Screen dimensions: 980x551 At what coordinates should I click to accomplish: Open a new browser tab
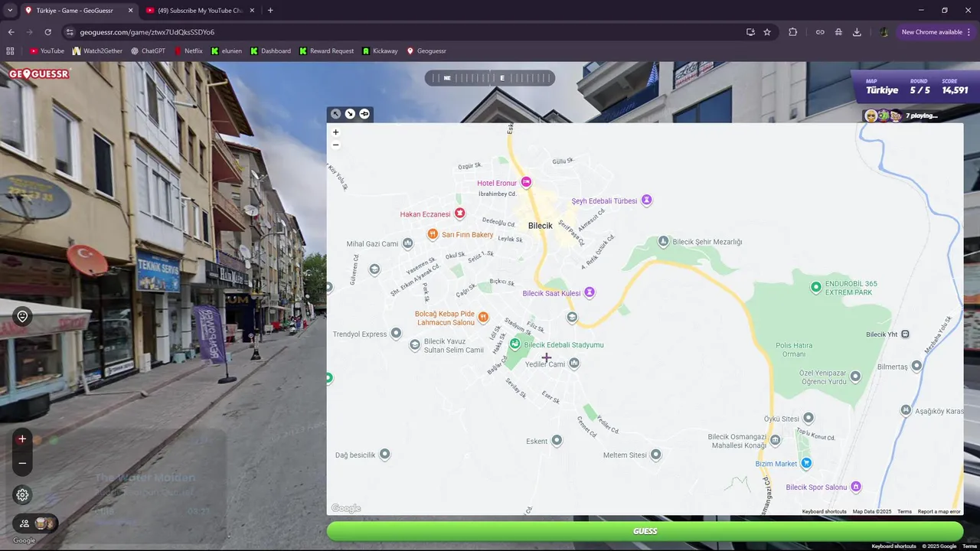[270, 11]
